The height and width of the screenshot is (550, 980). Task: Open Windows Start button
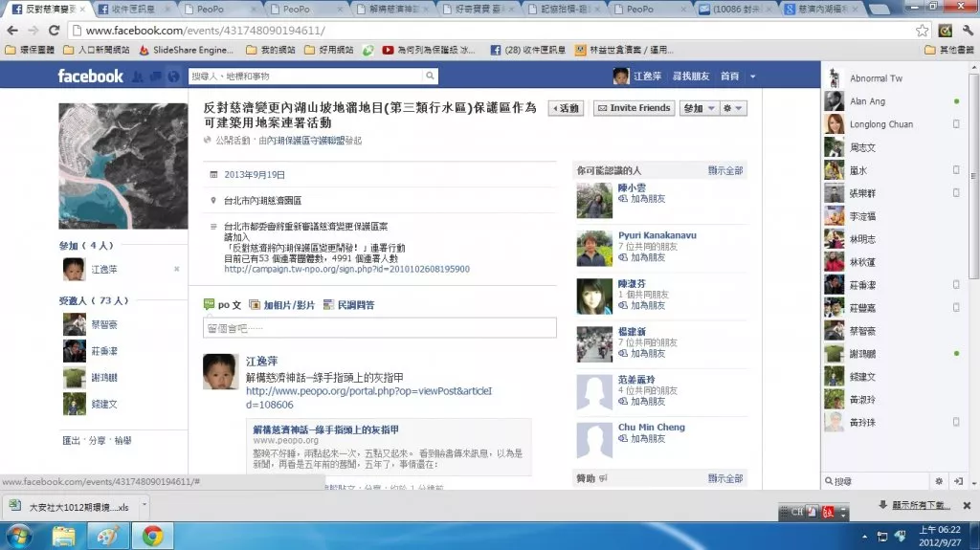[18, 537]
